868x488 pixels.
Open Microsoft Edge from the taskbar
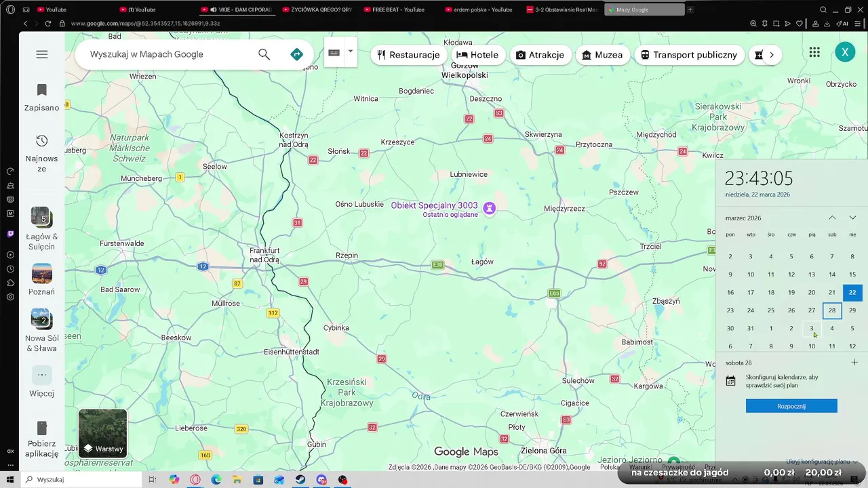point(216,480)
